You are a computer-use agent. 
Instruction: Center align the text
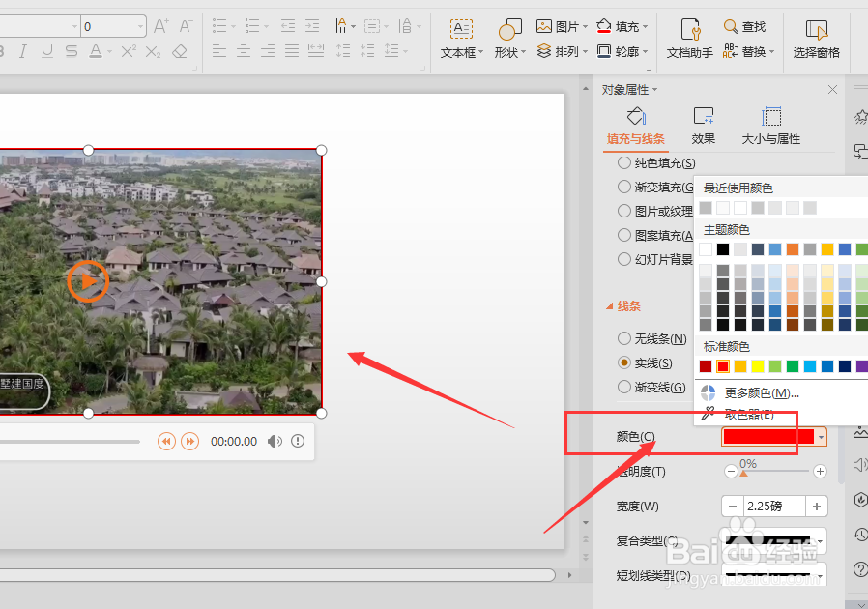click(x=244, y=51)
